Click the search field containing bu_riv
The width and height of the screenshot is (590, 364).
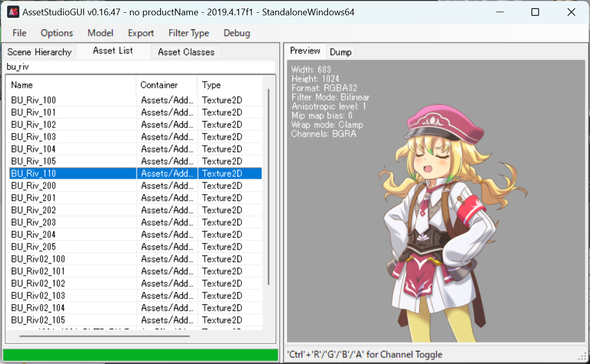tap(140, 67)
